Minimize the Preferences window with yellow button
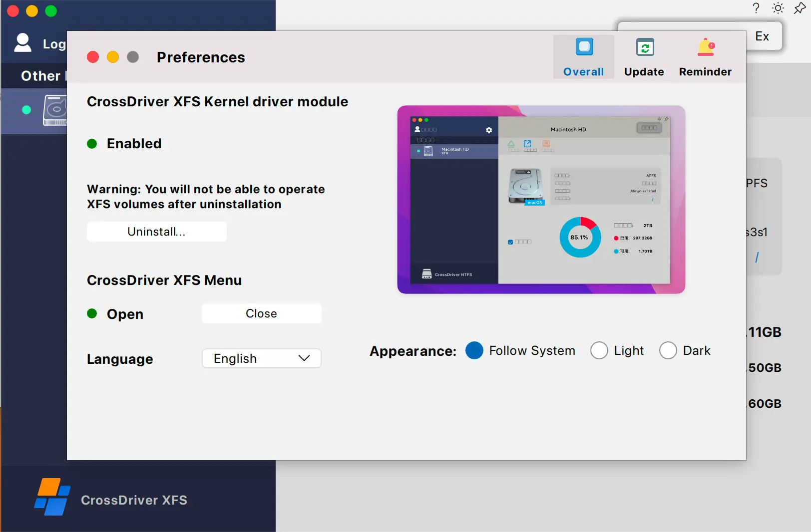811x532 pixels. tap(113, 57)
